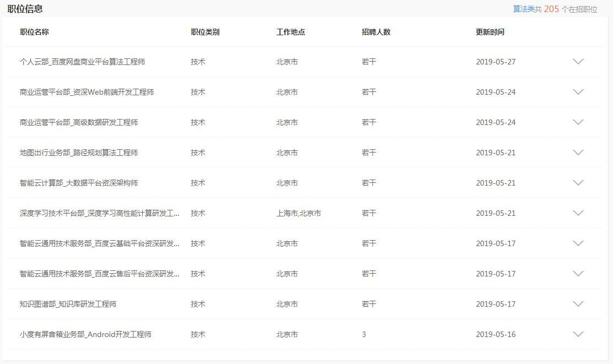Select the 职位信息 page heading
This screenshot has height=364, width=613.
pos(26,9)
